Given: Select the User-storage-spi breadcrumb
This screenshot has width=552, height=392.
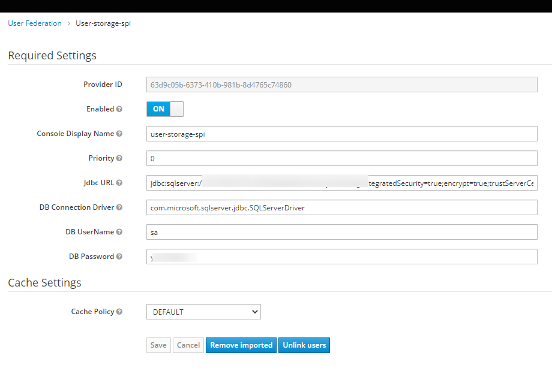Looking at the screenshot, I should [103, 23].
